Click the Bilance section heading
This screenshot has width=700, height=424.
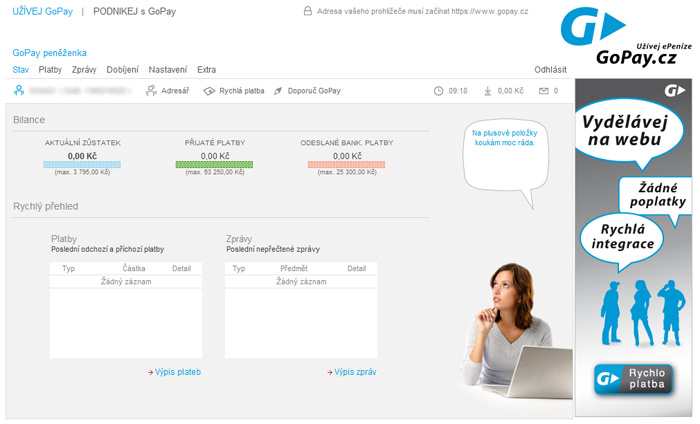point(29,120)
